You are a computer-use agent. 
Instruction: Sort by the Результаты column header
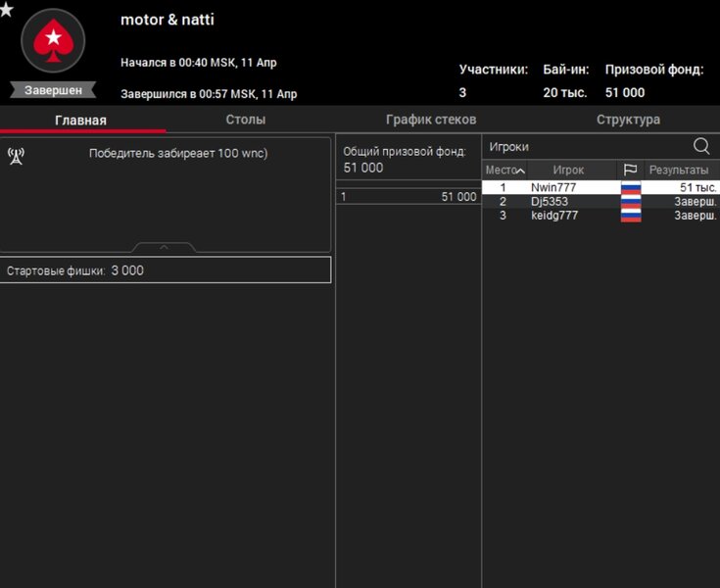[678, 170]
